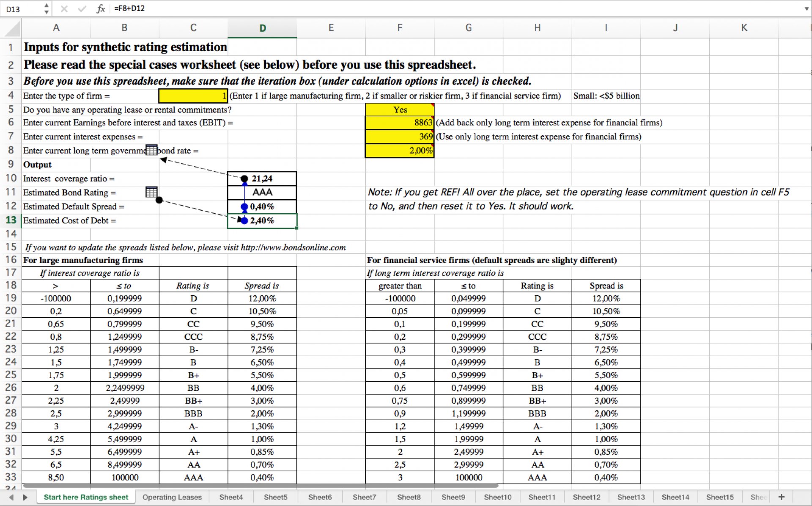
Task: Select the column D header
Action: point(262,28)
